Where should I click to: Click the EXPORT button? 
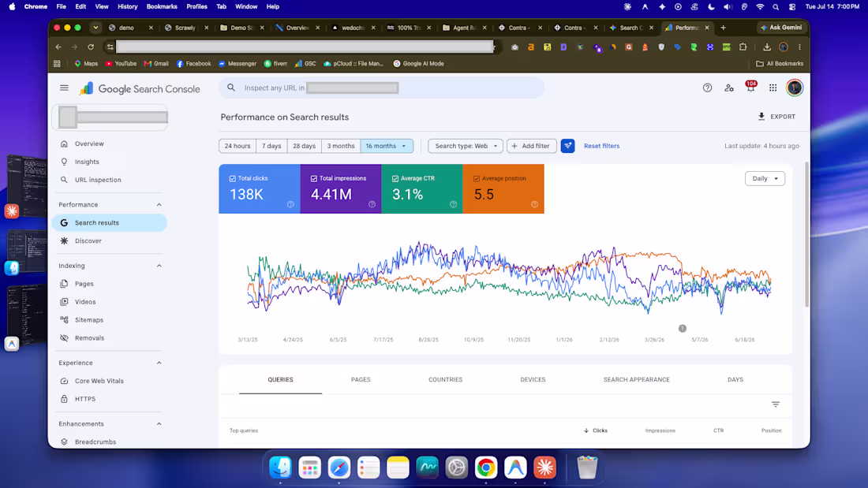tap(776, 117)
